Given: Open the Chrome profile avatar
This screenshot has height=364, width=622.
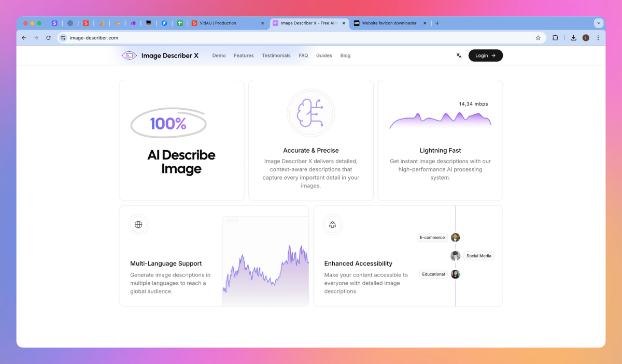Looking at the screenshot, I should coord(586,38).
